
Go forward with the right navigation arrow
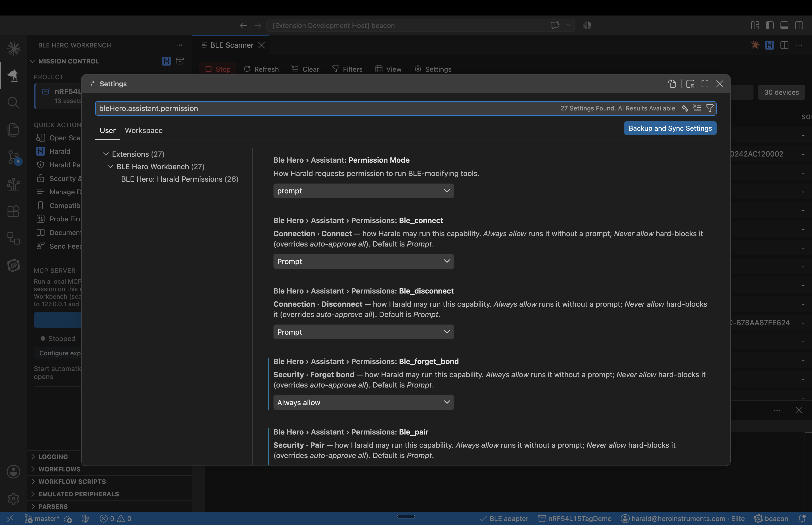point(258,26)
